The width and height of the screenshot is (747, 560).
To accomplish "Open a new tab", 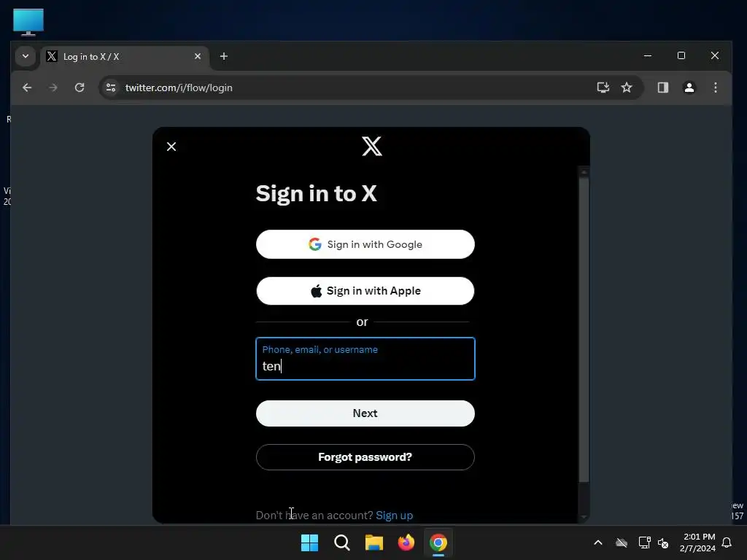I will 223,56.
